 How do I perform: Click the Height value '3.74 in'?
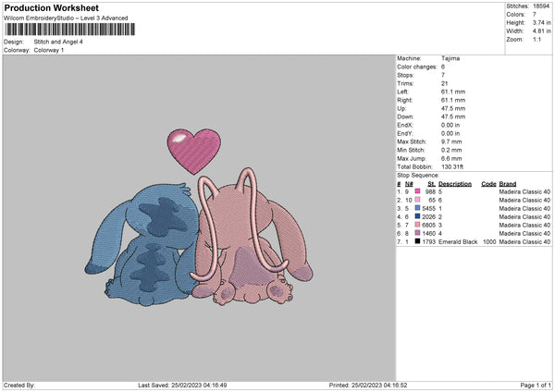click(541, 22)
